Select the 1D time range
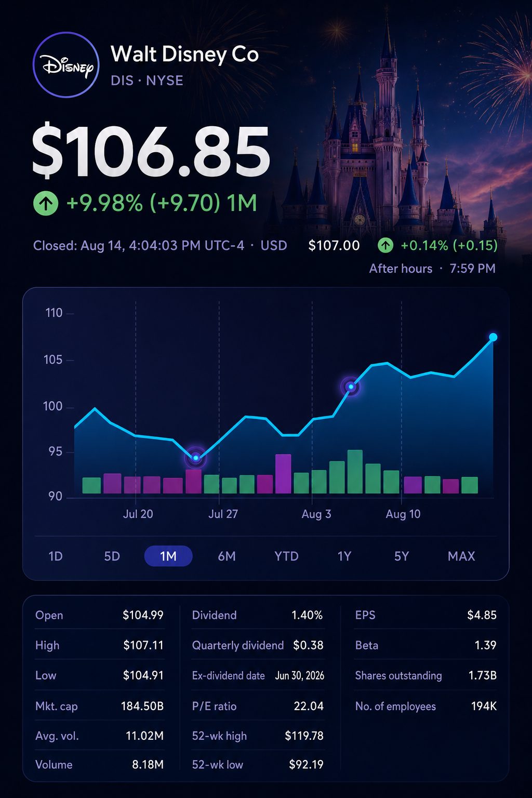Viewport: 532px width, 798px height. tap(56, 556)
